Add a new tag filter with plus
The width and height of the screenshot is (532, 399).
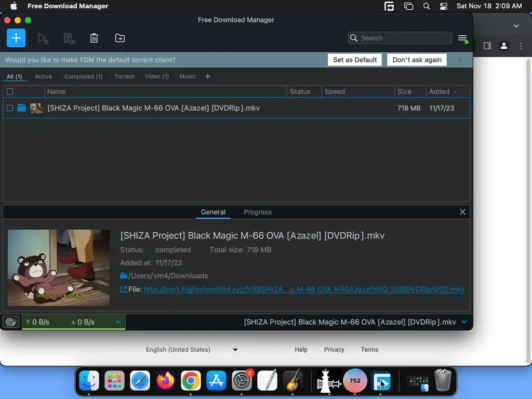[x=207, y=76]
